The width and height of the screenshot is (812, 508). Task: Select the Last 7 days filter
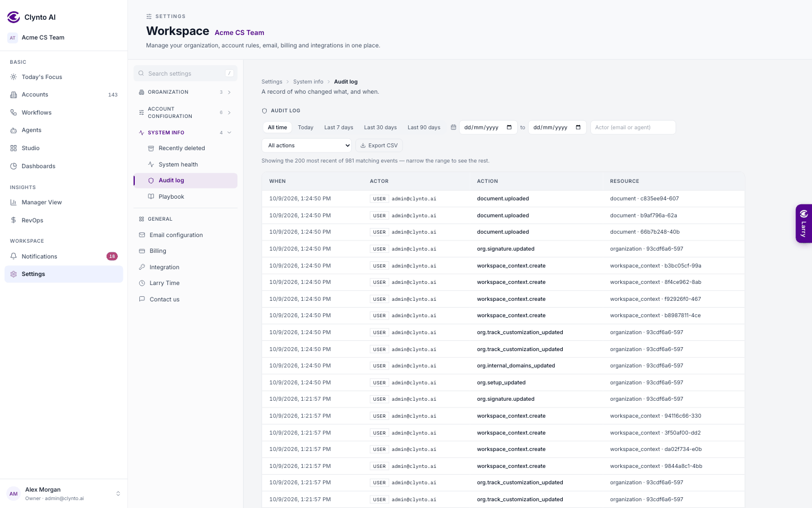(x=338, y=128)
